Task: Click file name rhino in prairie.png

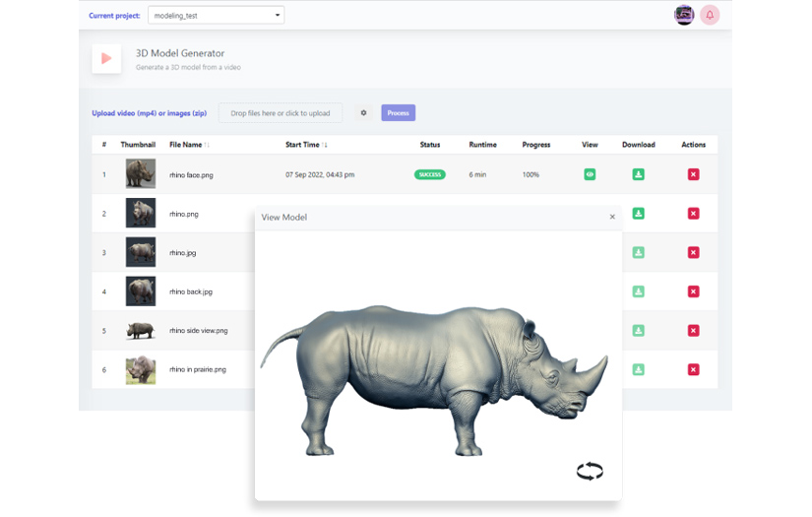Action: click(x=198, y=369)
